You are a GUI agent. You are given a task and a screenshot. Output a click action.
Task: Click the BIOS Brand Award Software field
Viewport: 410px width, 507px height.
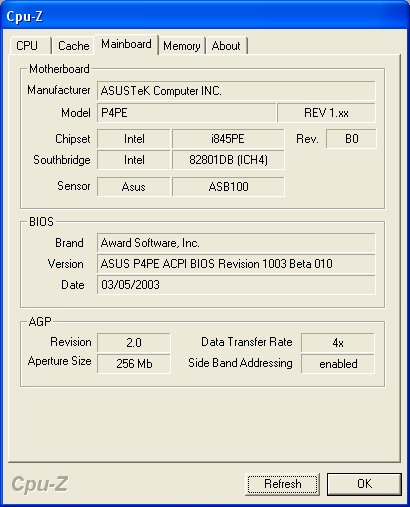pos(236,243)
